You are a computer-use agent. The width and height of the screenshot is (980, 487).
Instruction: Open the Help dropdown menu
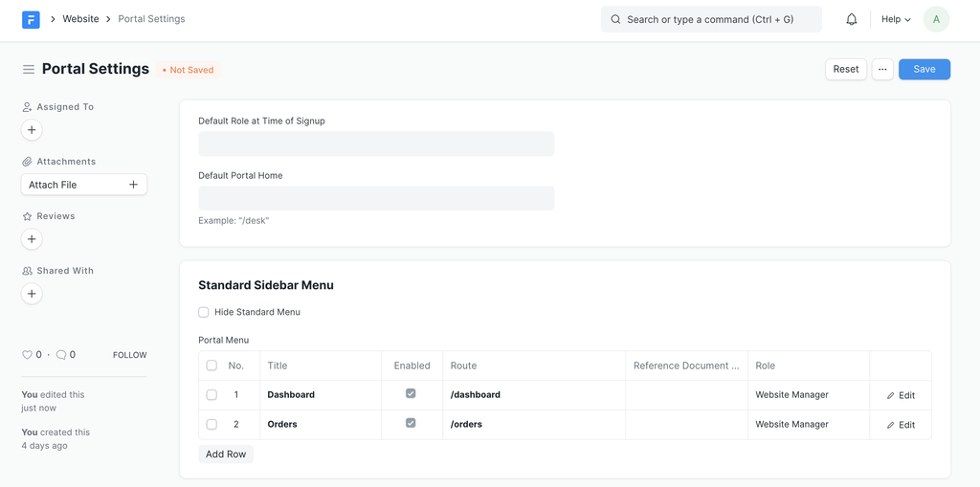pyautogui.click(x=896, y=19)
